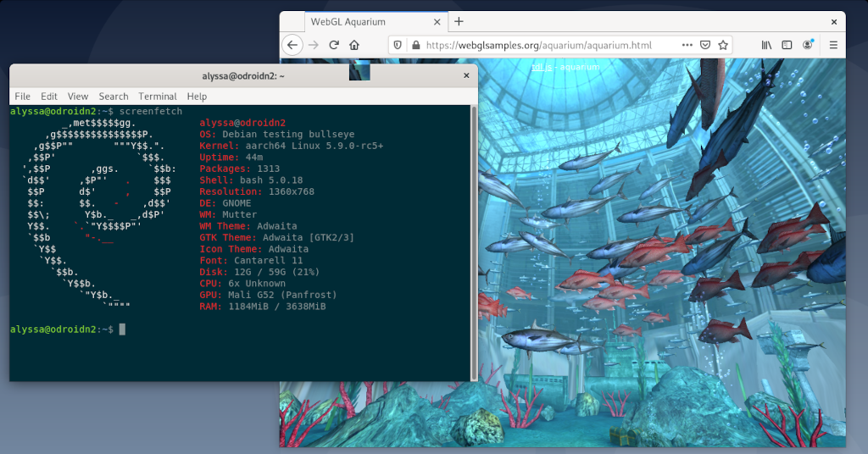The width and height of the screenshot is (868, 454).
Task: Toggle Firefox sidebar view
Action: click(787, 46)
